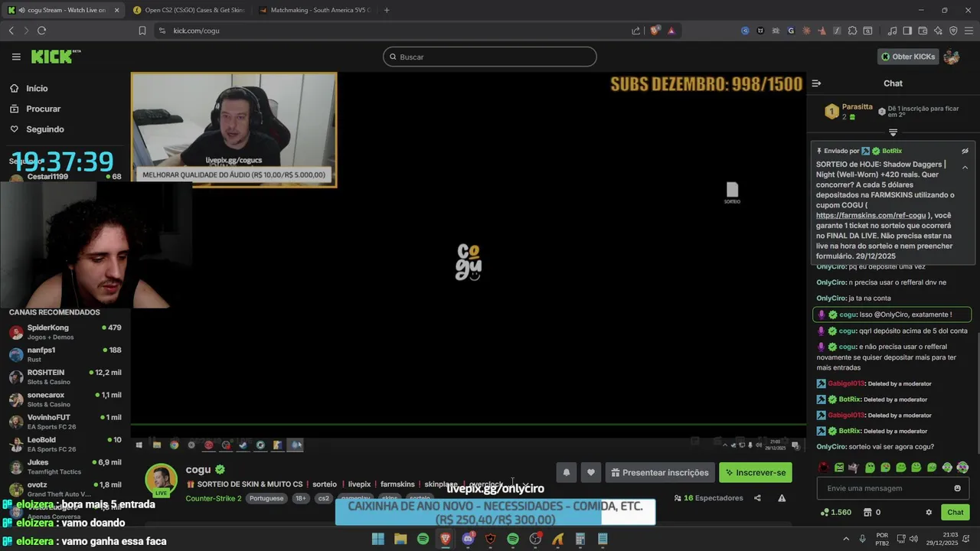Open Jukes recommended channel
Image resolution: width=980 pixels, height=551 pixels.
(65, 467)
